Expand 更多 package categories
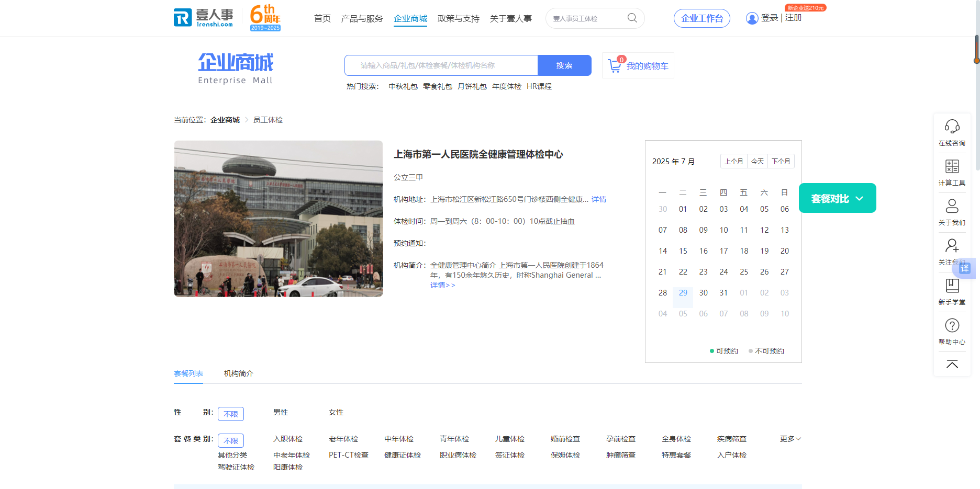This screenshot has width=980, height=489. click(790, 439)
